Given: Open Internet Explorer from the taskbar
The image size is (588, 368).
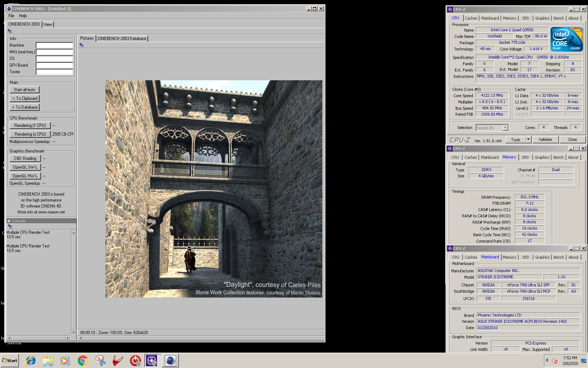Looking at the screenshot, I should (x=31, y=360).
